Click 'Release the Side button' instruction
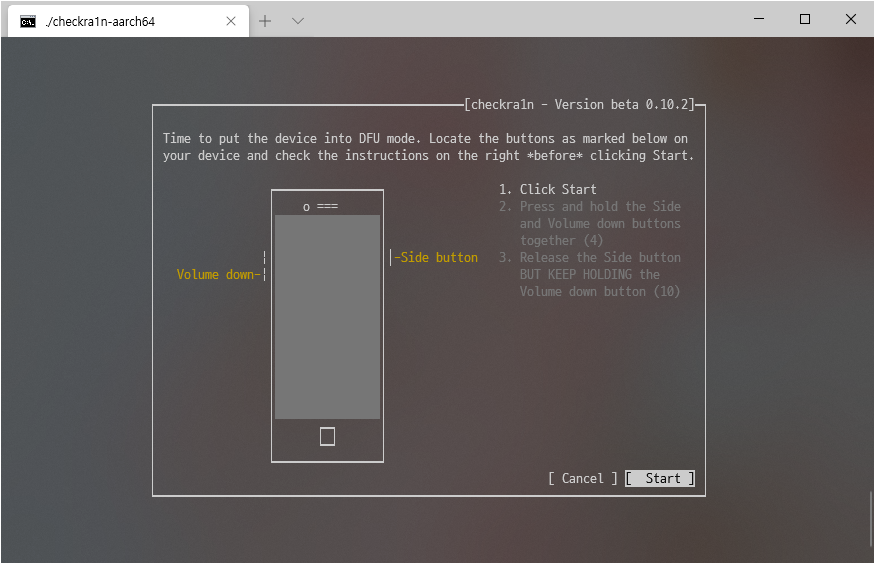The height and width of the screenshot is (564, 875). (x=600, y=257)
